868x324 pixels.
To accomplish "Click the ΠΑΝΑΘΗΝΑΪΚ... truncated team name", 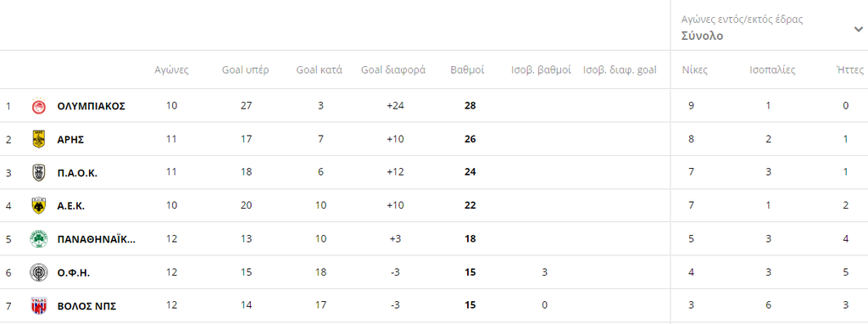I will click(x=97, y=239).
